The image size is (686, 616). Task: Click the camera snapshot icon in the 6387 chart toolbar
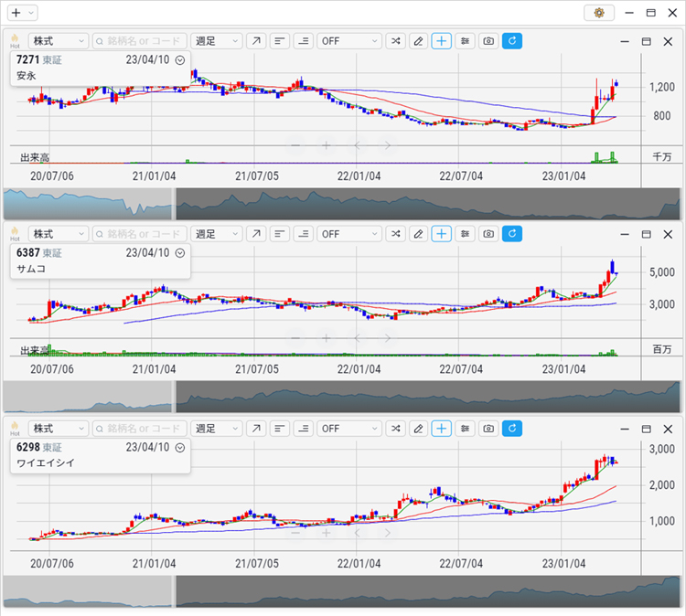pyautogui.click(x=488, y=234)
